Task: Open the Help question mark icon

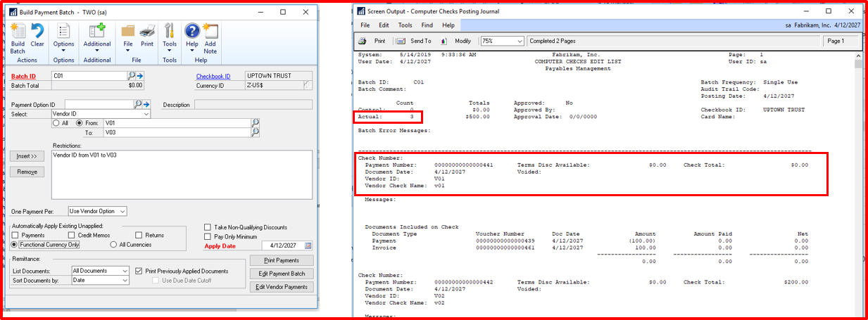Action: [191, 32]
